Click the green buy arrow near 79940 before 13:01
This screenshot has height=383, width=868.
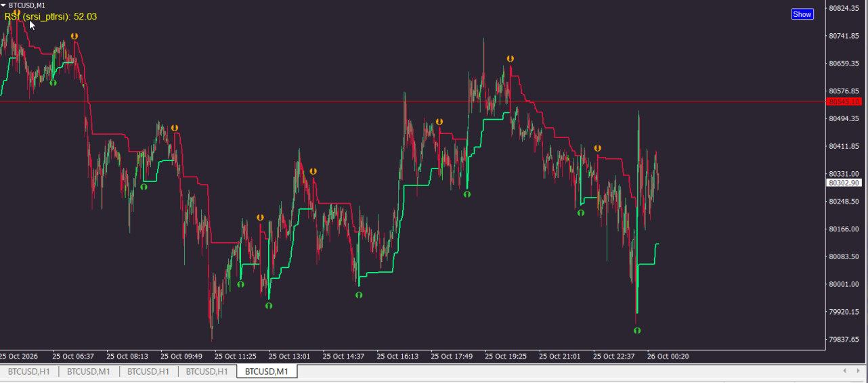269,306
